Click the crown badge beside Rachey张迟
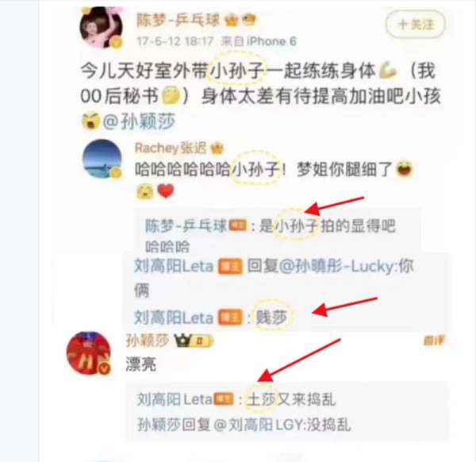This screenshot has width=476, height=462. 217,148
